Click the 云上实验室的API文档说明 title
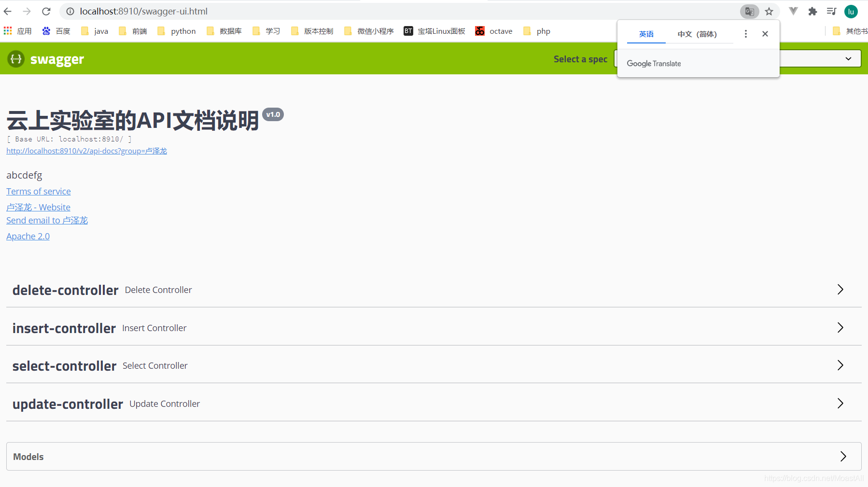Image resolution: width=868 pixels, height=487 pixels. tap(133, 120)
